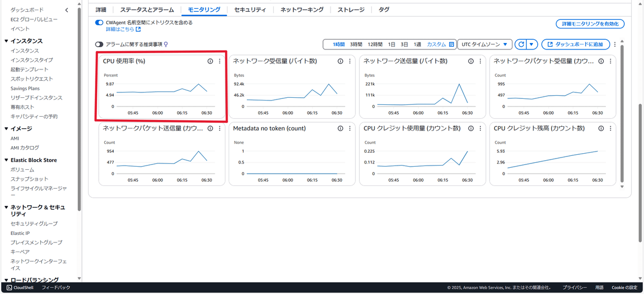
Task: Select the 3時間 time range
Action: [x=356, y=45]
